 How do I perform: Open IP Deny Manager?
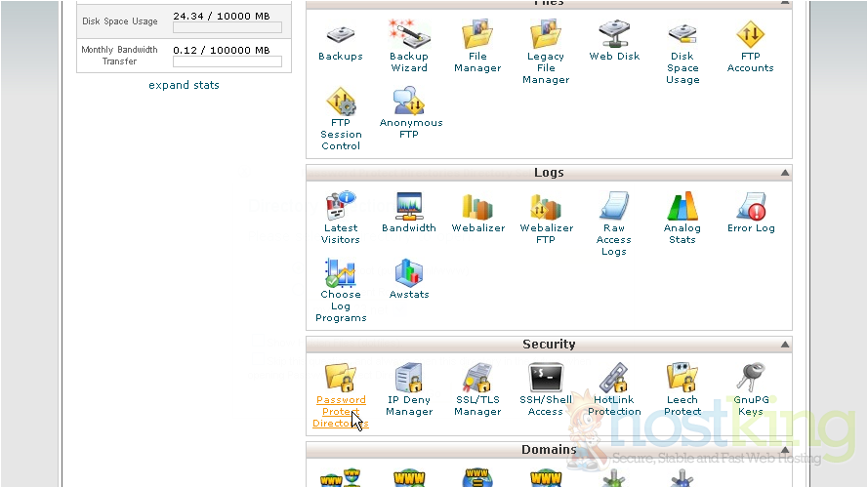[408, 379]
